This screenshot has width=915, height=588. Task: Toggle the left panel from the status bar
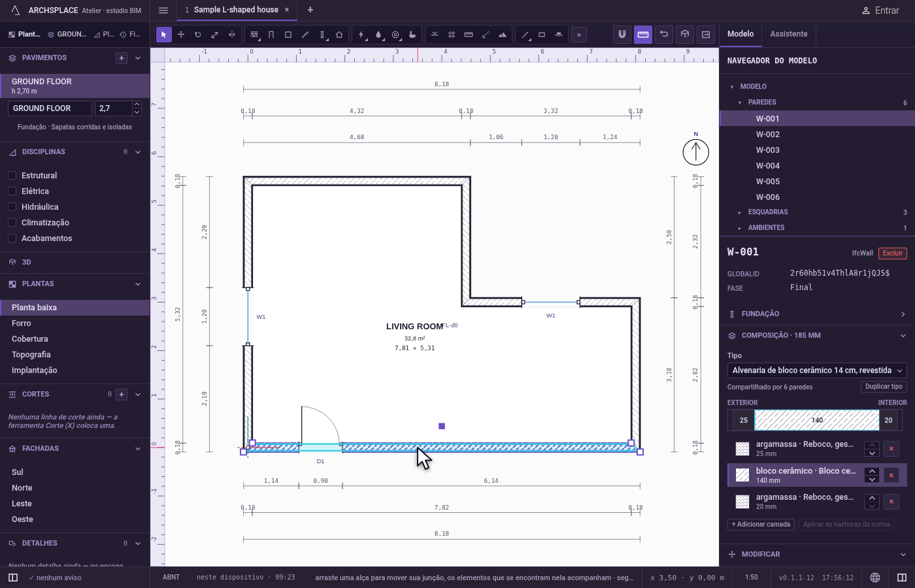(13, 578)
